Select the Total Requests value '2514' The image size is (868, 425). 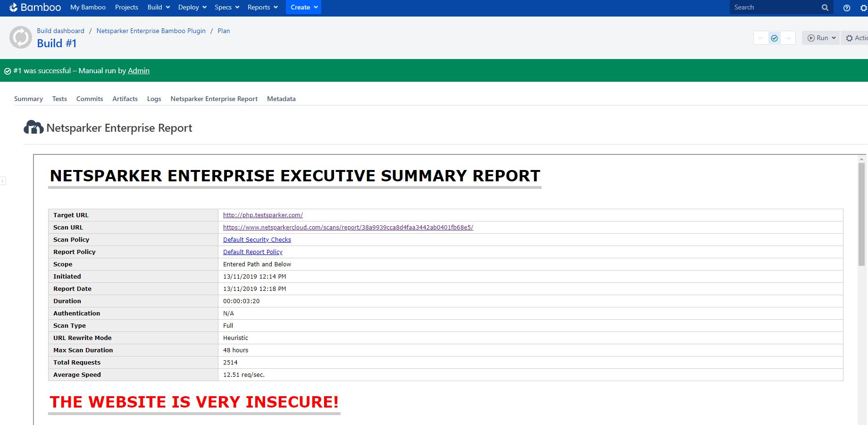click(230, 362)
